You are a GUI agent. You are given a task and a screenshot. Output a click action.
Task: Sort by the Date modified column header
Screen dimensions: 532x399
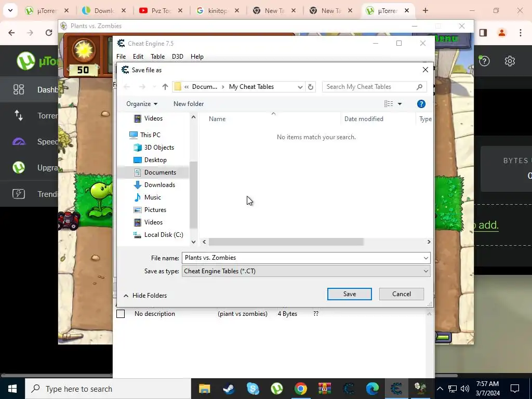click(x=364, y=119)
